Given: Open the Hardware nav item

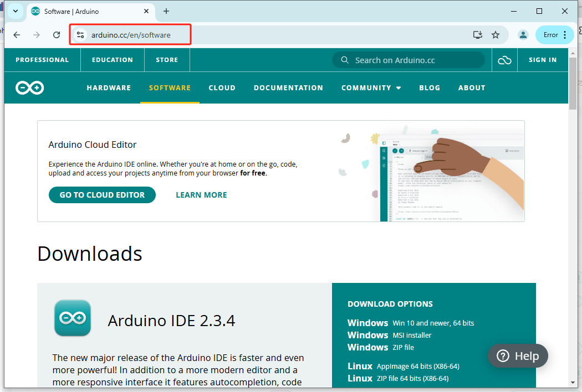Looking at the screenshot, I should (x=109, y=88).
